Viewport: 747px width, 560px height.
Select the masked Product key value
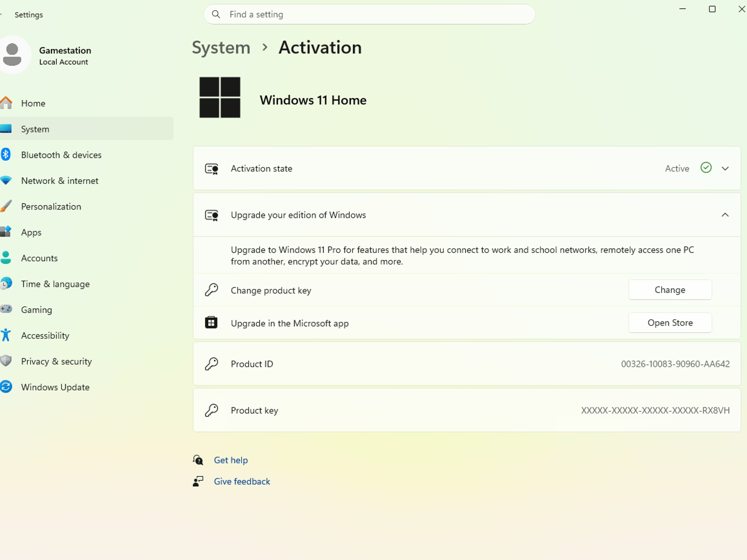coord(655,411)
